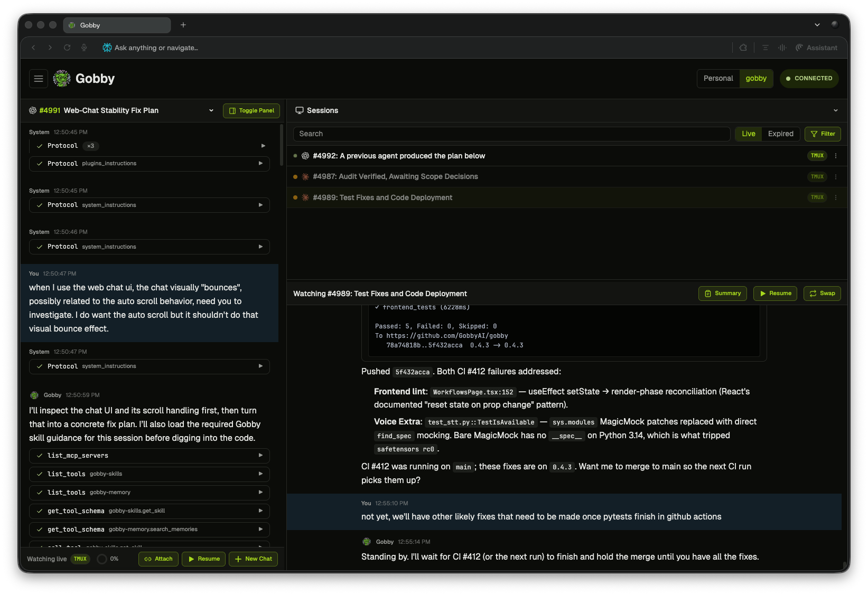Open more options for session #4989
Screen dimensions: 868x595
coord(836,197)
